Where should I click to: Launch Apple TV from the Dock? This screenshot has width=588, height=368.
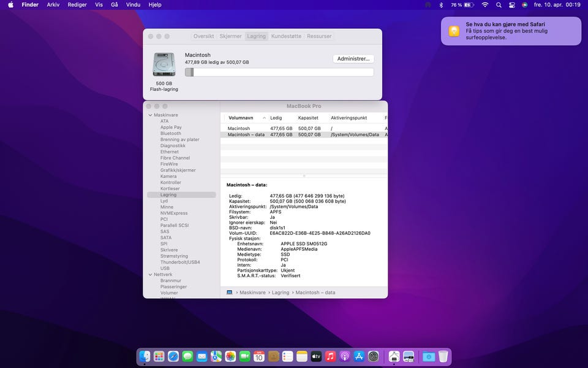[316, 356]
